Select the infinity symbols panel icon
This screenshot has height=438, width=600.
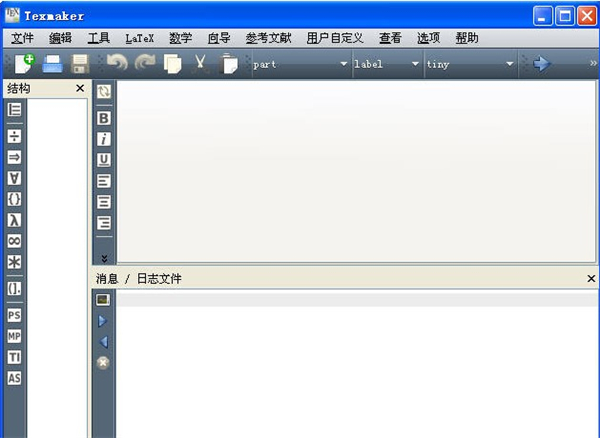coord(14,241)
